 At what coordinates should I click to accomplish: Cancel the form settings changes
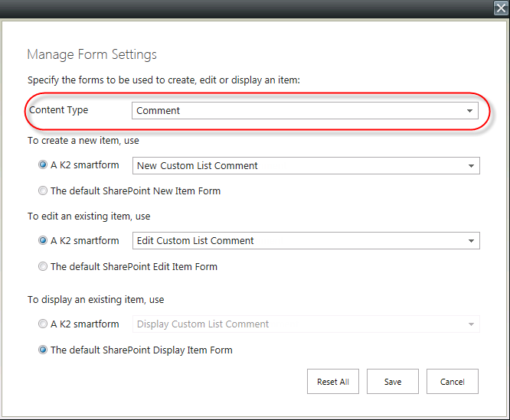[x=453, y=381]
